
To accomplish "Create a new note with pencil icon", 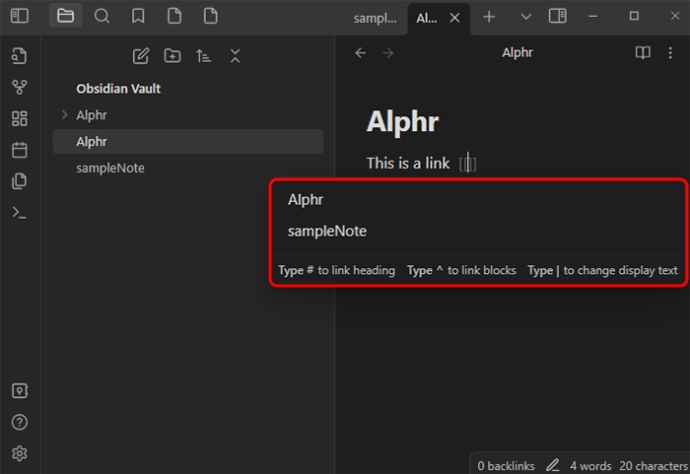I will (141, 56).
